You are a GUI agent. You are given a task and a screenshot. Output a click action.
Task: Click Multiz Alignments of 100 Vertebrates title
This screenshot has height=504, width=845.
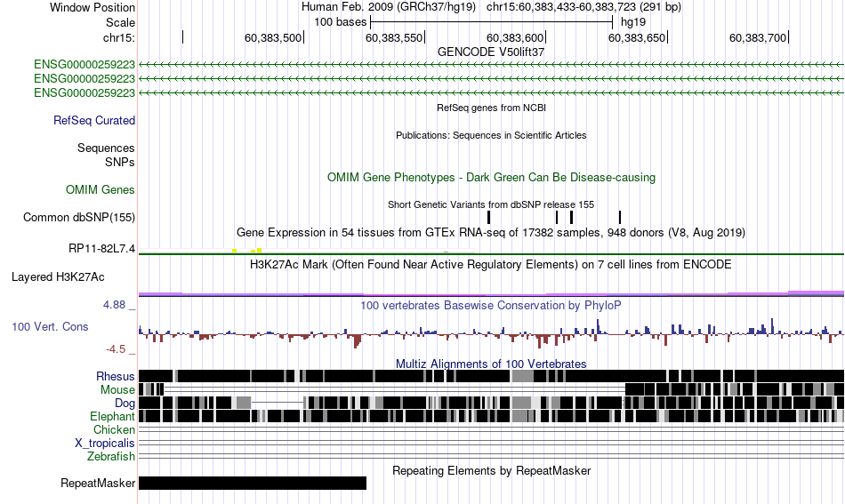(491, 364)
